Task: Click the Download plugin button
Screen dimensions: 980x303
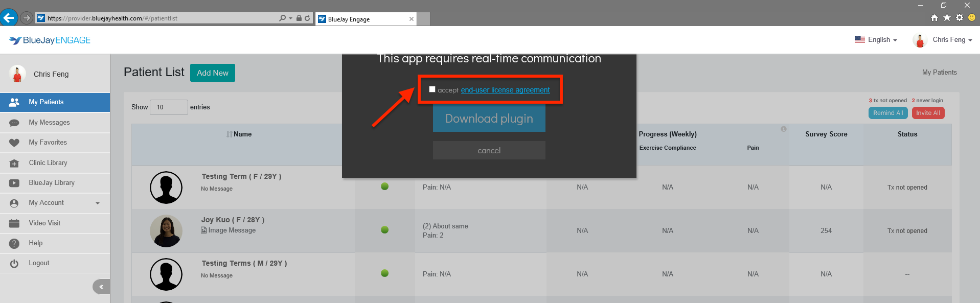Action: pos(489,119)
